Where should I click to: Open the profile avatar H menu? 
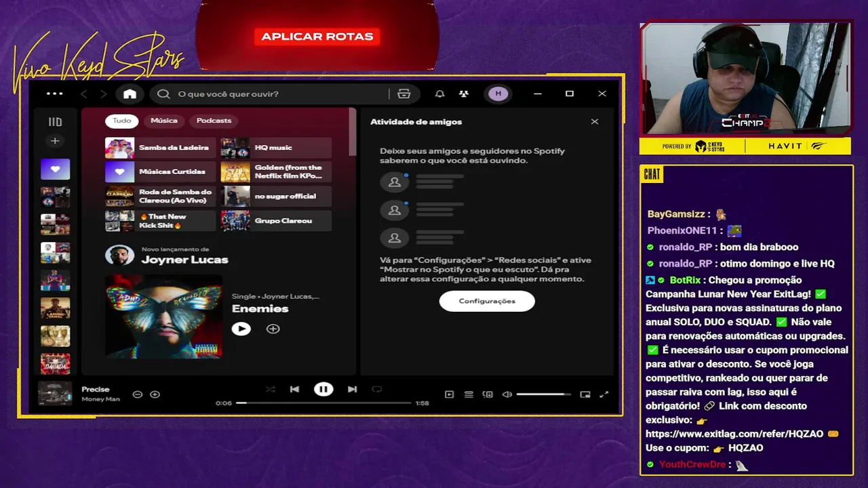pos(498,94)
